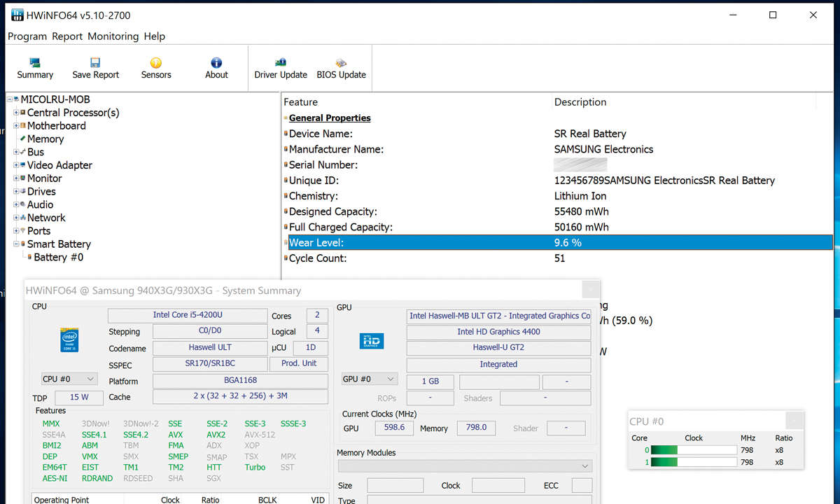This screenshot has height=504, width=840.
Task: Open the Monitoring menu
Action: 113,36
